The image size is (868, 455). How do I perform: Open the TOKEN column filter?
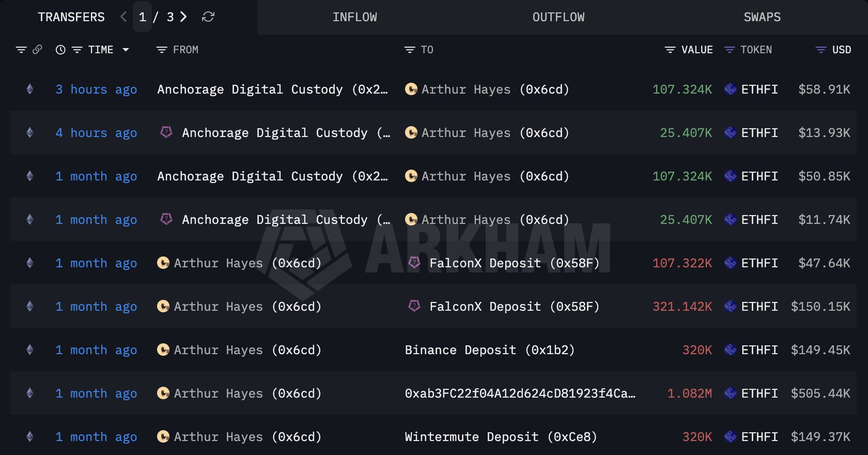pos(730,50)
